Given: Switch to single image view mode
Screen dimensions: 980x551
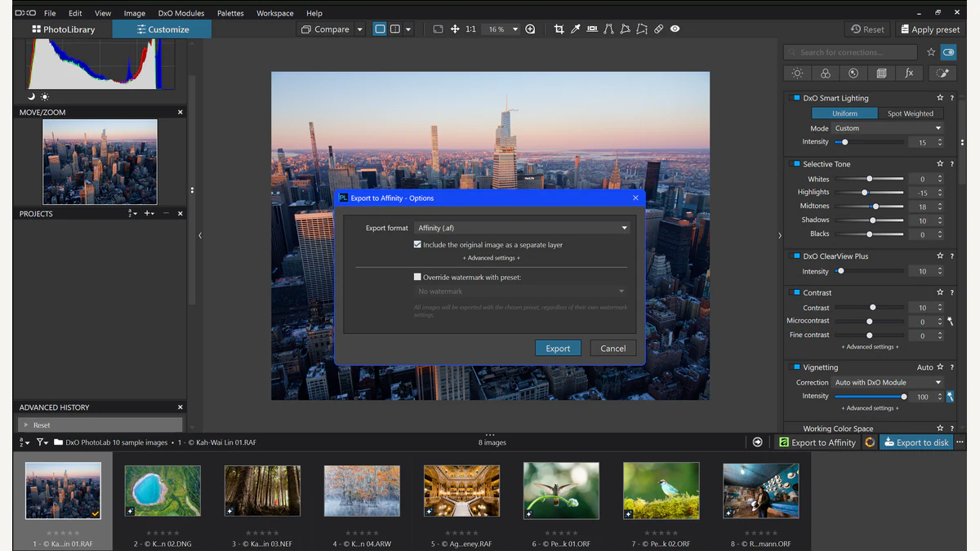Looking at the screenshot, I should (x=380, y=29).
